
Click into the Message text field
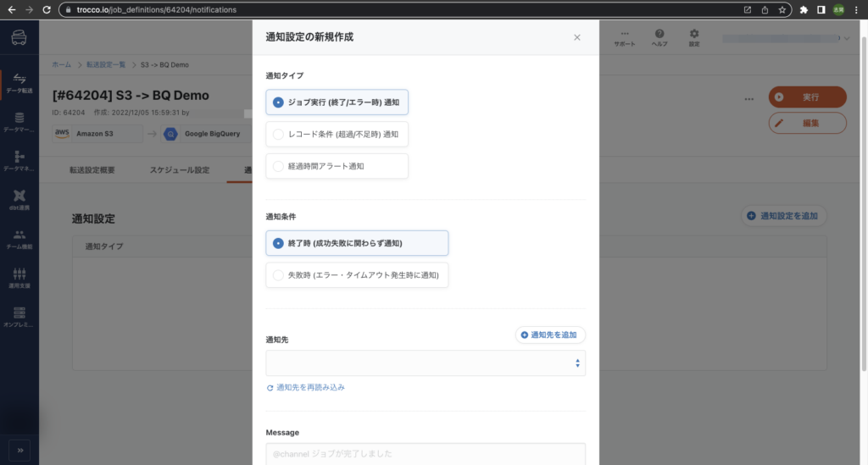425,454
